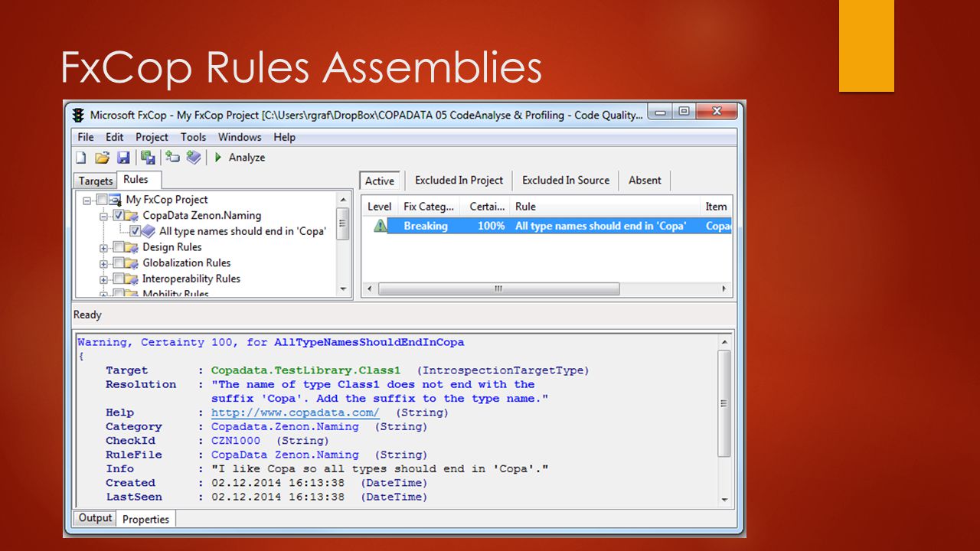
Task: Click the 'AllTypeNamesShouldEndInCopa' heading text
Action: pyautogui.click(x=369, y=342)
